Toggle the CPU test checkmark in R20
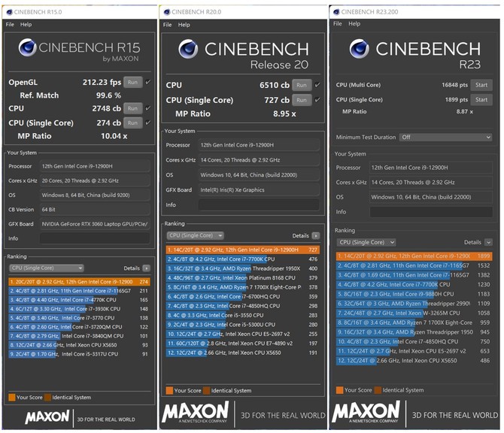 317,85
